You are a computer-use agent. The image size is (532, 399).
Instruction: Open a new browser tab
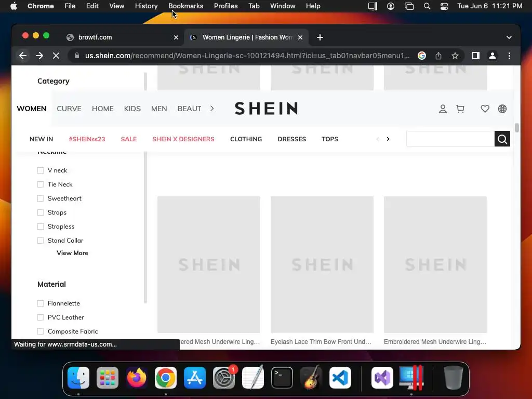[320, 37]
